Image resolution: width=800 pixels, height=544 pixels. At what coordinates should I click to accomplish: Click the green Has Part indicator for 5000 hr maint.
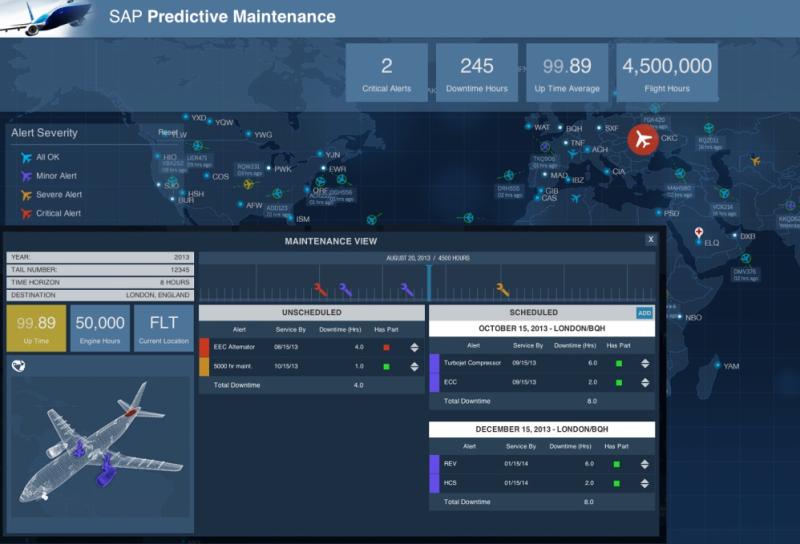386,366
